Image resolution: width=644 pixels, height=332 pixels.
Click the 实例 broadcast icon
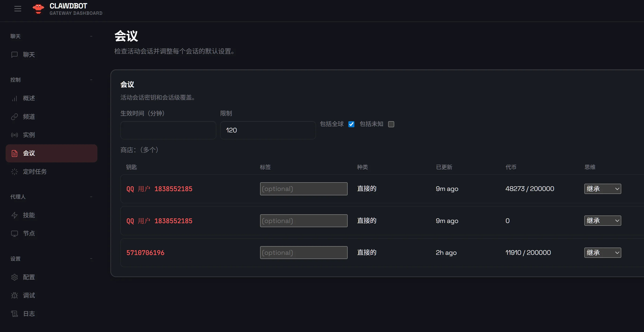click(x=15, y=135)
